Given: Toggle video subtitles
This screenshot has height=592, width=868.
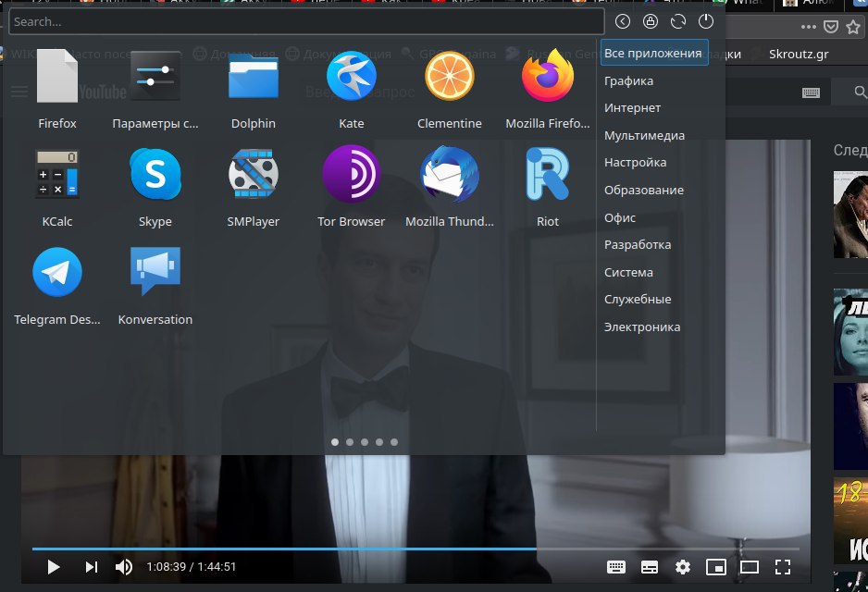Looking at the screenshot, I should [x=650, y=566].
